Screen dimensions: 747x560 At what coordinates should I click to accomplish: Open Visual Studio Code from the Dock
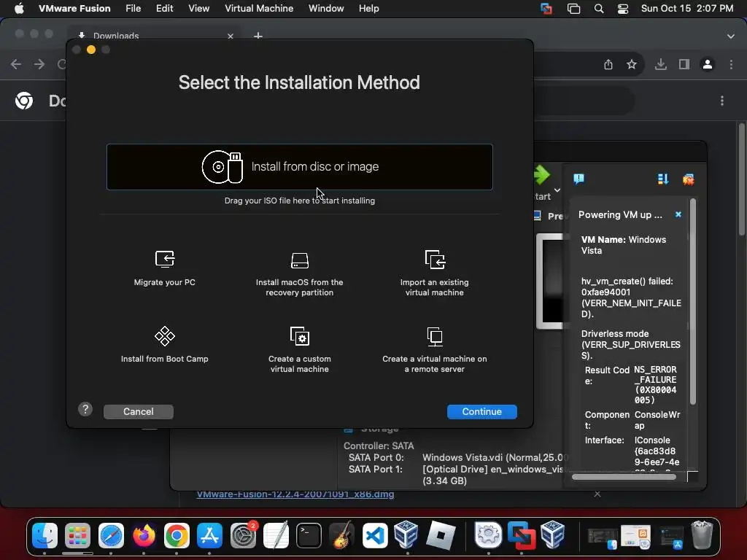(375, 536)
